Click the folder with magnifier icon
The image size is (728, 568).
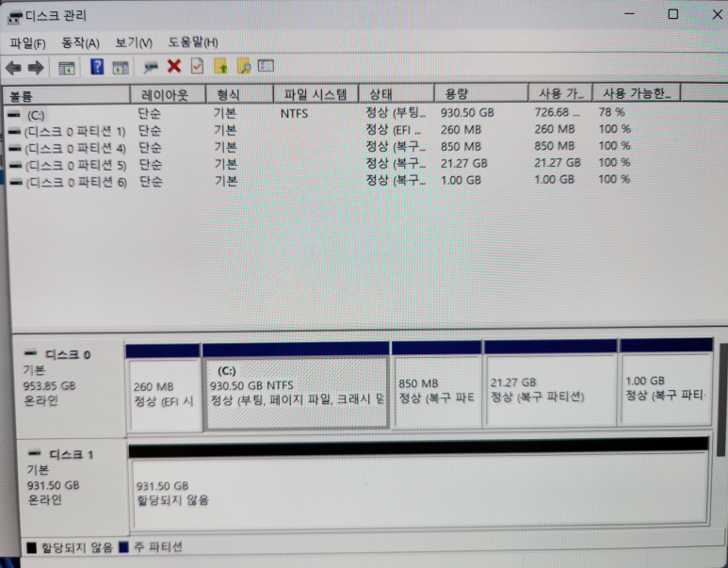pos(244,66)
